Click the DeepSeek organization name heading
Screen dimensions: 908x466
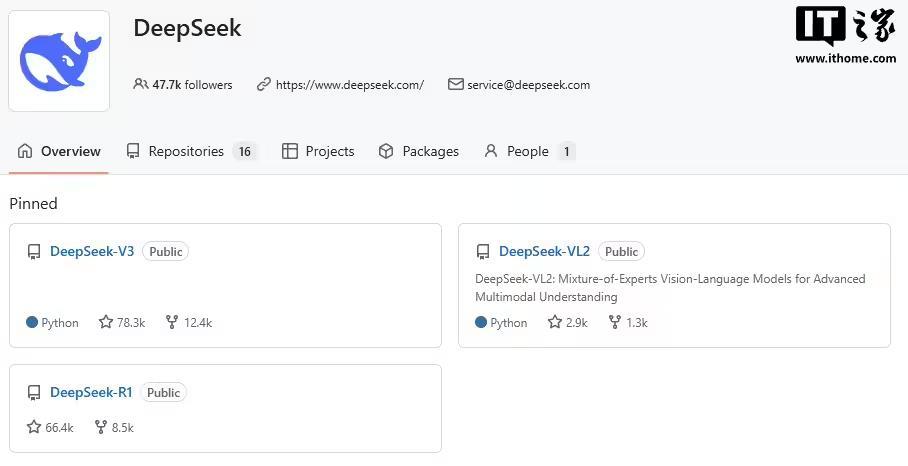pos(188,28)
